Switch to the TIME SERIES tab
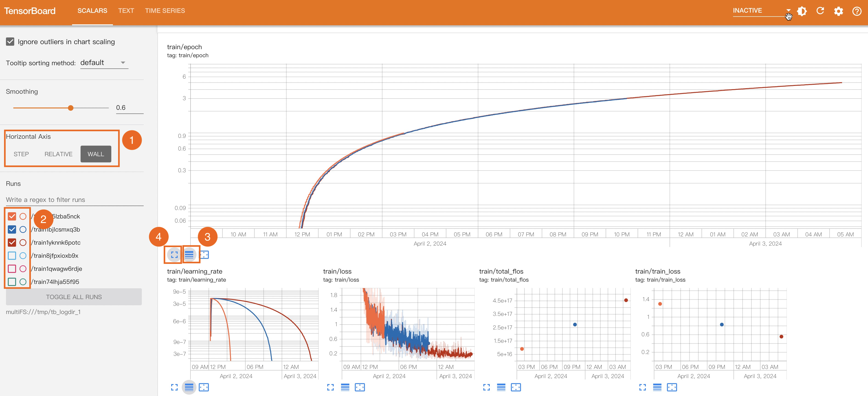The width and height of the screenshot is (868, 396). [165, 11]
